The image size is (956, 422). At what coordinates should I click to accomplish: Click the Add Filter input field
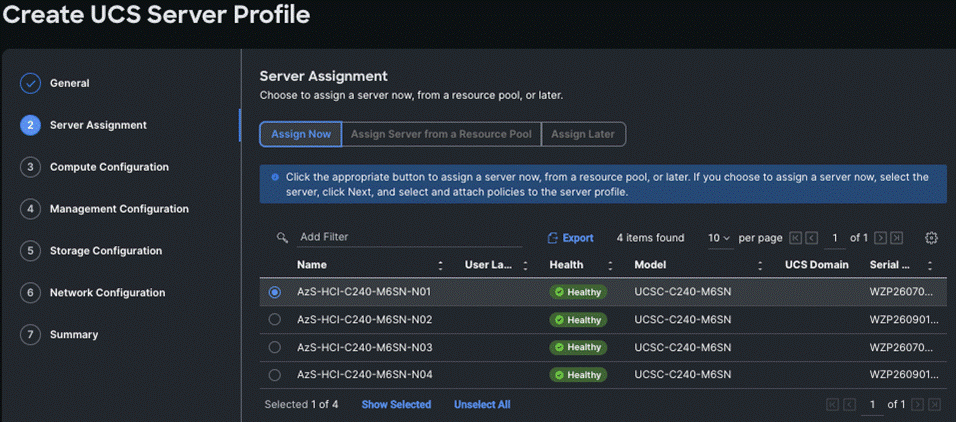point(410,237)
